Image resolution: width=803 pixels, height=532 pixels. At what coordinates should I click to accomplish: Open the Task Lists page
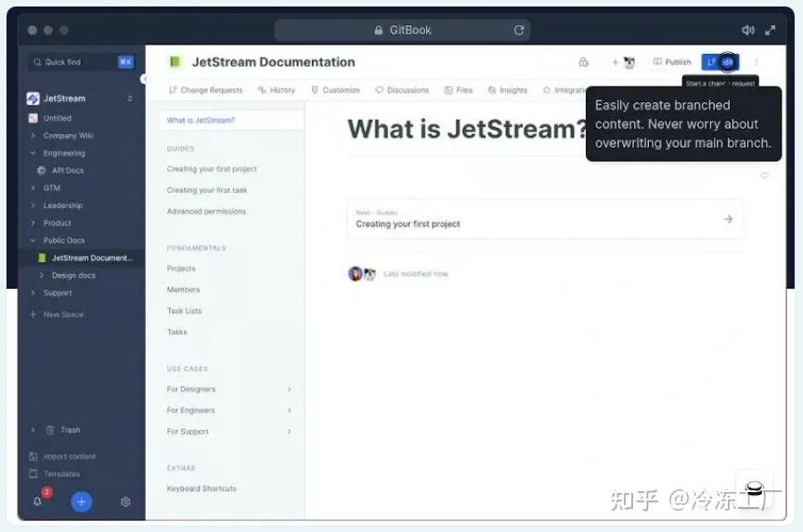pyautogui.click(x=185, y=311)
